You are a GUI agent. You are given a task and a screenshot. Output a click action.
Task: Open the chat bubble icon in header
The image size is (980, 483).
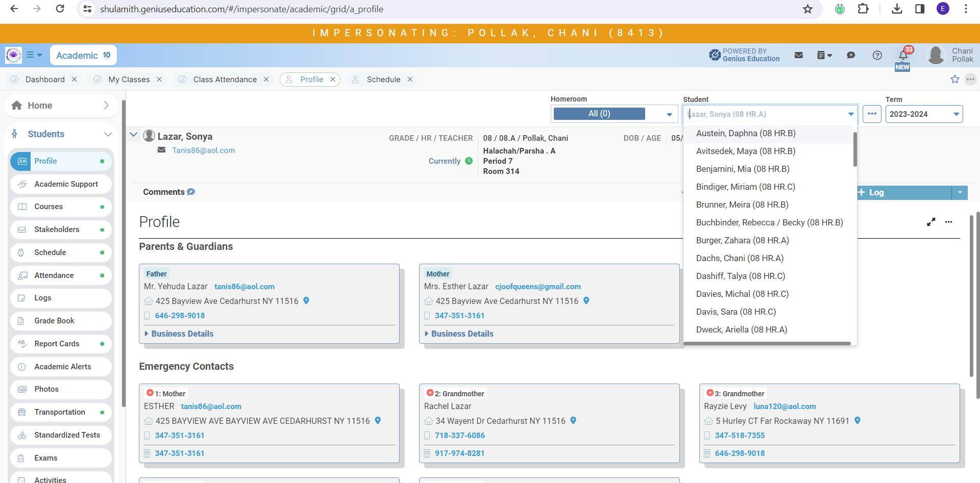851,55
